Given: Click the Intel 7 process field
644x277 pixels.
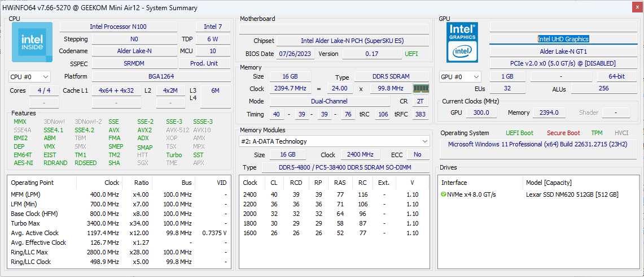Looking at the screenshot, I should (213, 27).
